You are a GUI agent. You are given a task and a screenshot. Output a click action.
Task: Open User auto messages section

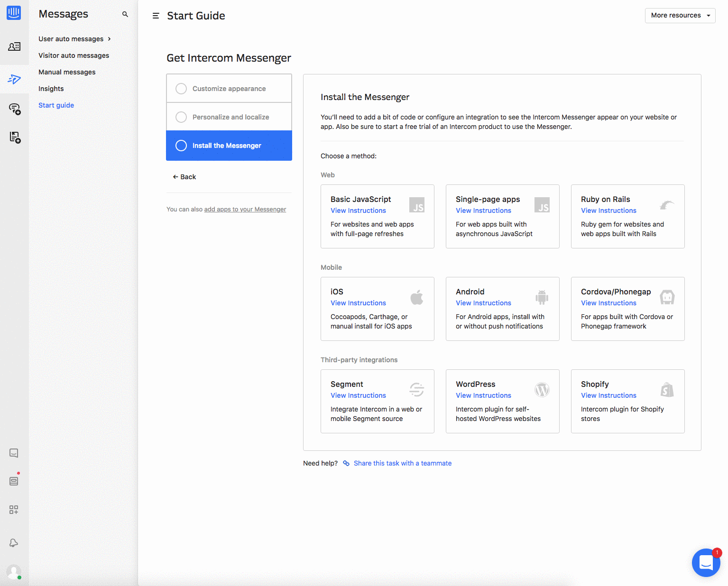tap(71, 39)
